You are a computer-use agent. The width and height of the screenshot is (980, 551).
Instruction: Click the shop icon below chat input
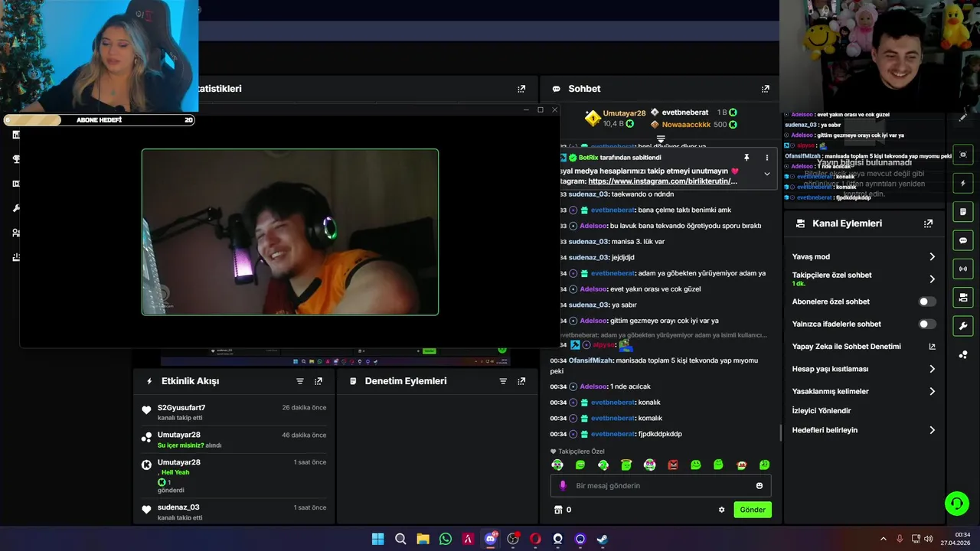pos(558,510)
